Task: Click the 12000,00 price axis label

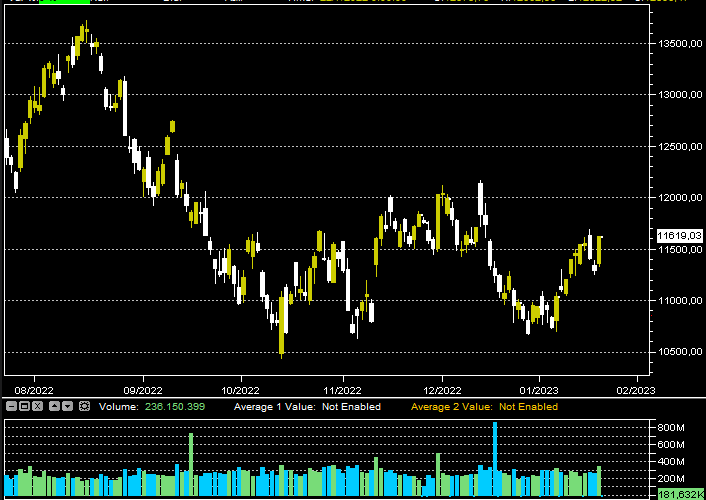Action: [x=680, y=197]
